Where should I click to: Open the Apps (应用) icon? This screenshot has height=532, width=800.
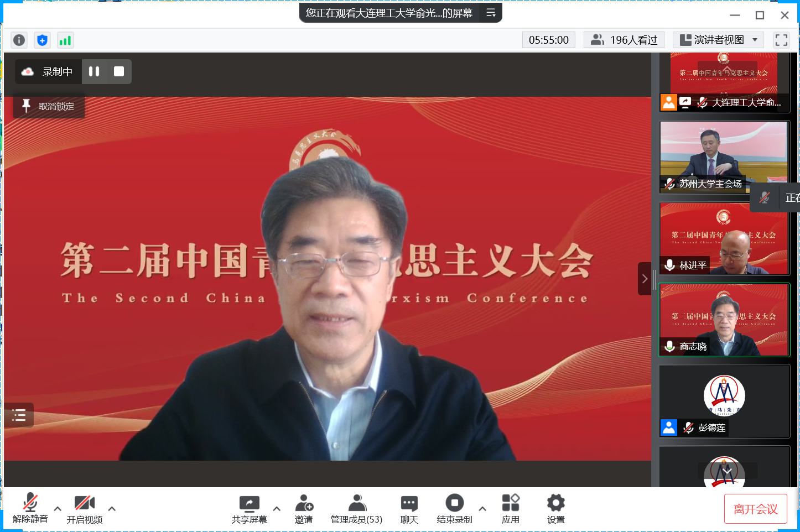[510, 509]
